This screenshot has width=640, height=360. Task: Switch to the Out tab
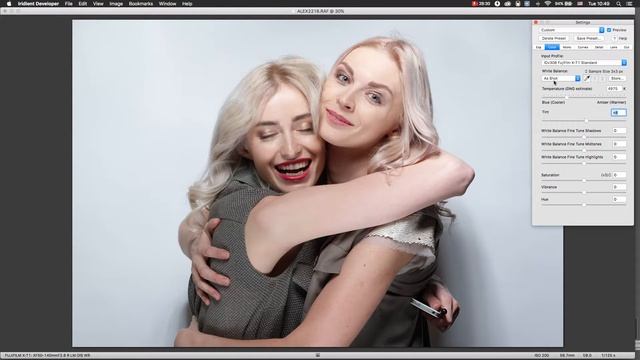pos(626,47)
